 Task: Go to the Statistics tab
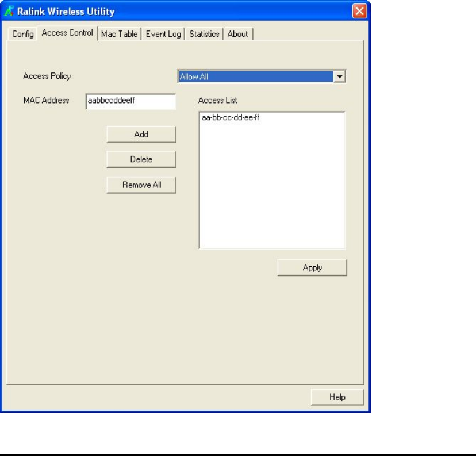coord(204,34)
